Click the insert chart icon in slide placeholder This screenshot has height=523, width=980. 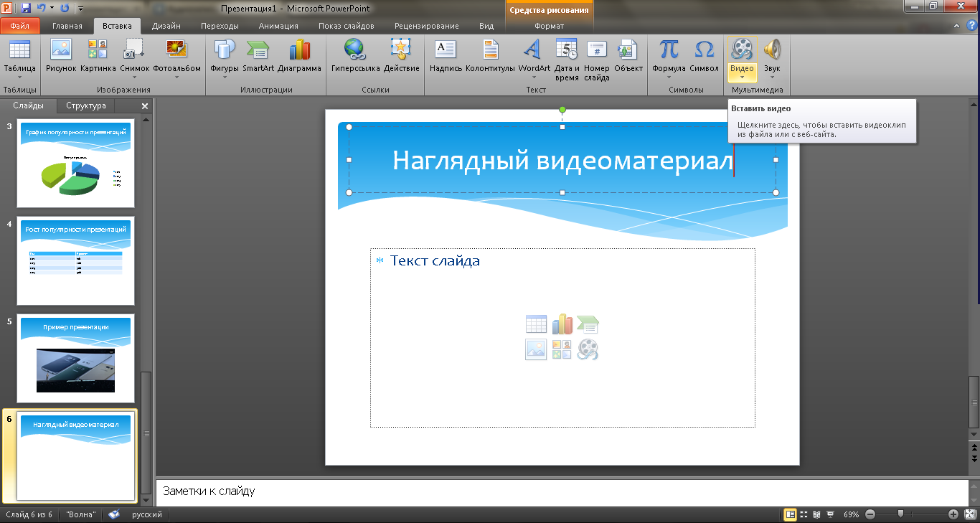562,324
